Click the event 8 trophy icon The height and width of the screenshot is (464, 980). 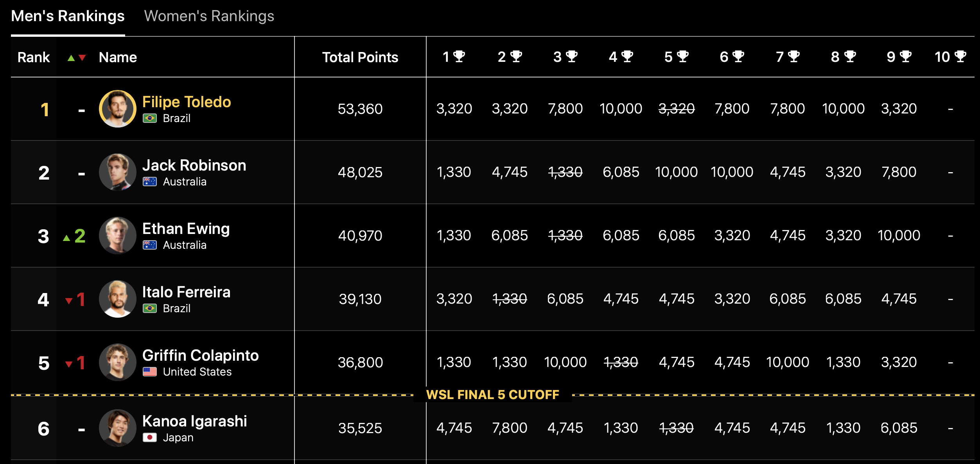[850, 57]
